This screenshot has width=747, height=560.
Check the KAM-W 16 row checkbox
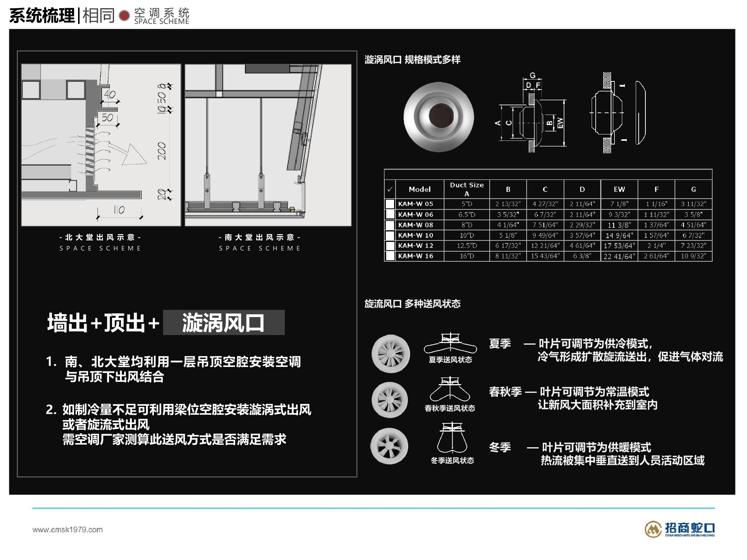pyautogui.click(x=390, y=256)
